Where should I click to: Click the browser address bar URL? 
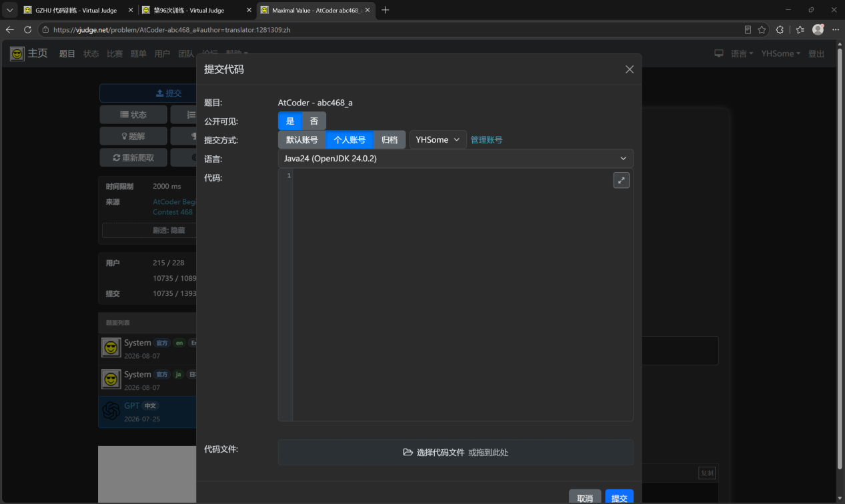click(x=172, y=29)
